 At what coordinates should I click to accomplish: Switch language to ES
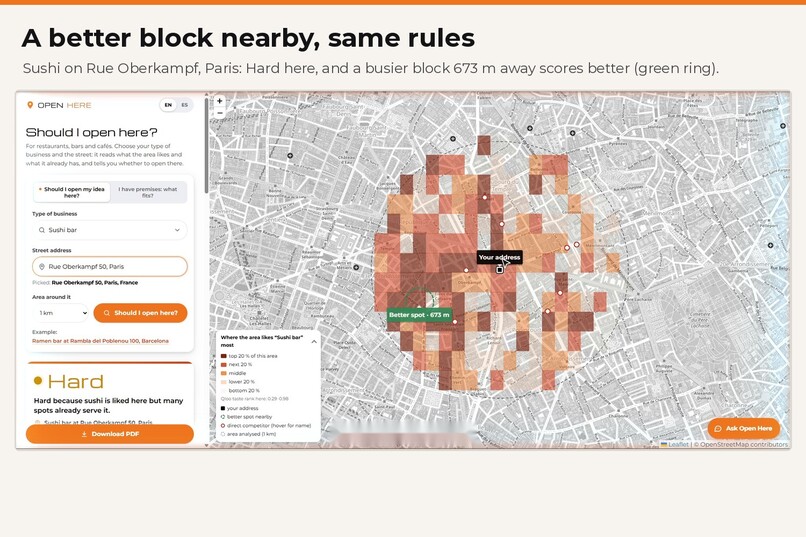tap(185, 105)
